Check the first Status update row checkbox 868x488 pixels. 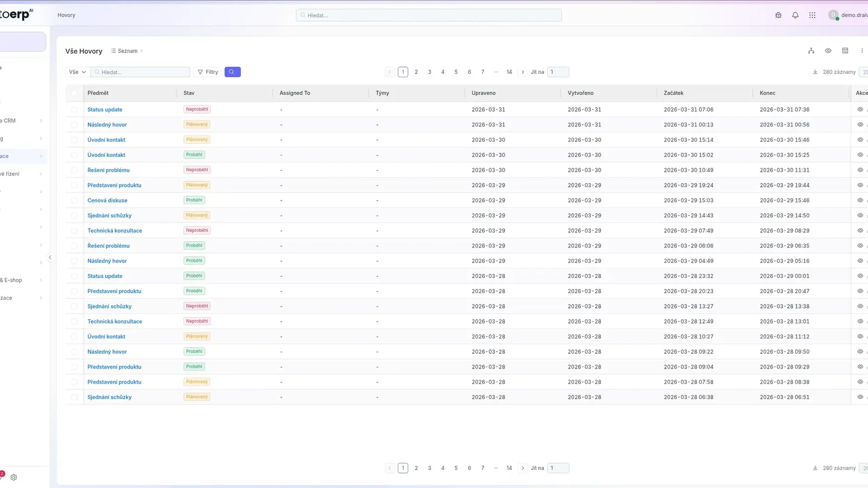click(74, 109)
